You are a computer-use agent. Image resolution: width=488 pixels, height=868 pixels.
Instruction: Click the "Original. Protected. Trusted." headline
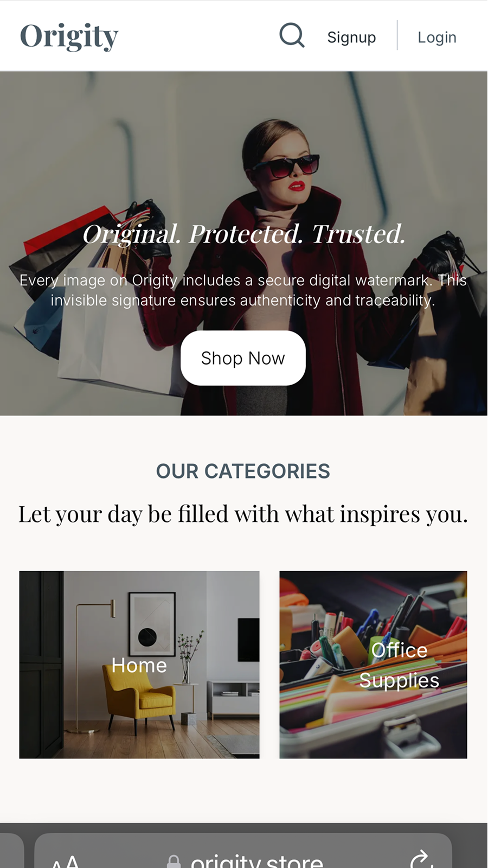click(244, 234)
